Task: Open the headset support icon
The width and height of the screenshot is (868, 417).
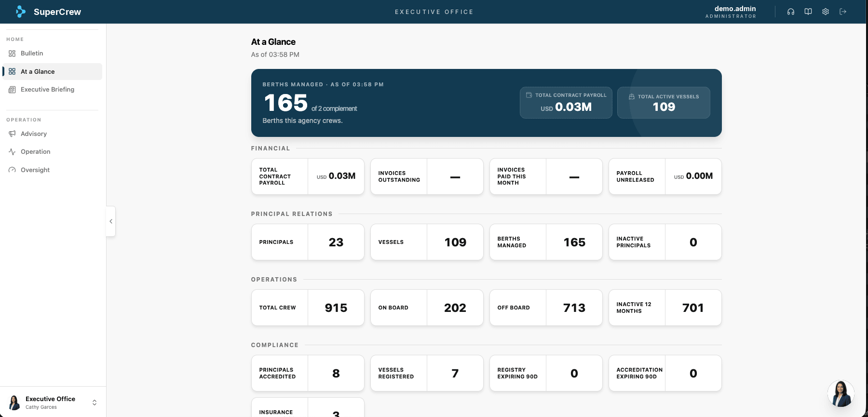Action: tap(791, 12)
